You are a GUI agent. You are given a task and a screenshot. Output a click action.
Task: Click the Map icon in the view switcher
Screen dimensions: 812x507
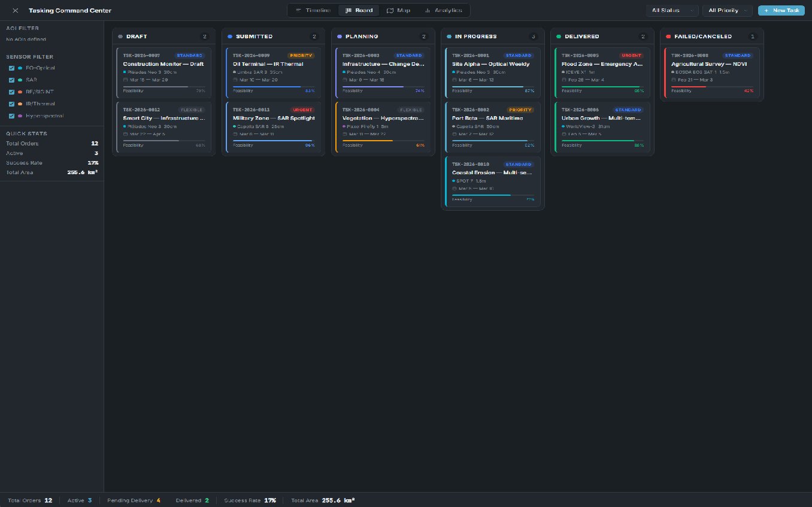click(x=391, y=10)
